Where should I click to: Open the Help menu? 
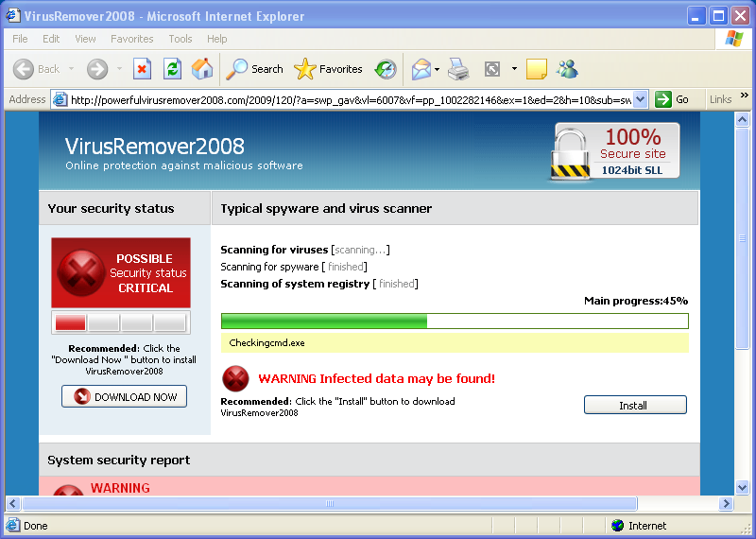(217, 39)
